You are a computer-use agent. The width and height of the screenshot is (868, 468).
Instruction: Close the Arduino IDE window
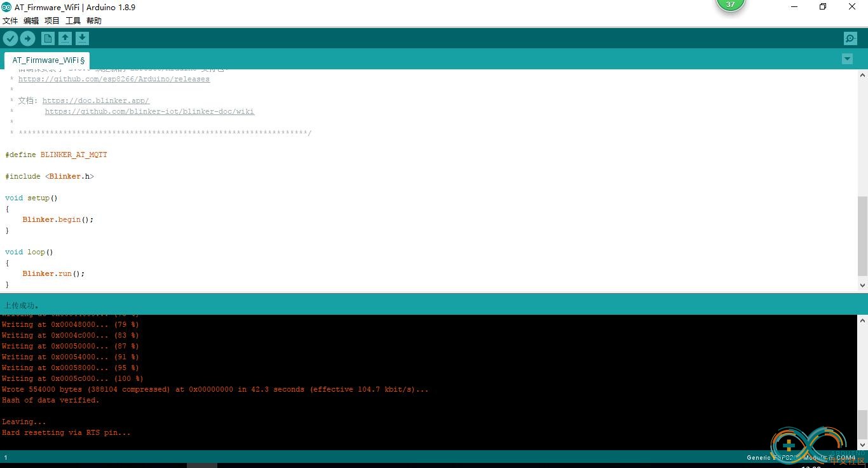tap(852, 7)
